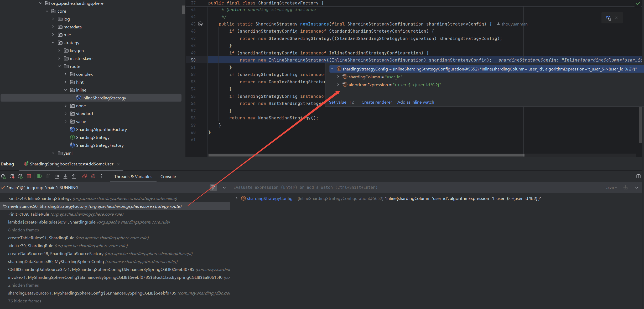Viewport: 644px width, 309px height.
Task: Open the thread selector dropdown
Action: point(224,188)
